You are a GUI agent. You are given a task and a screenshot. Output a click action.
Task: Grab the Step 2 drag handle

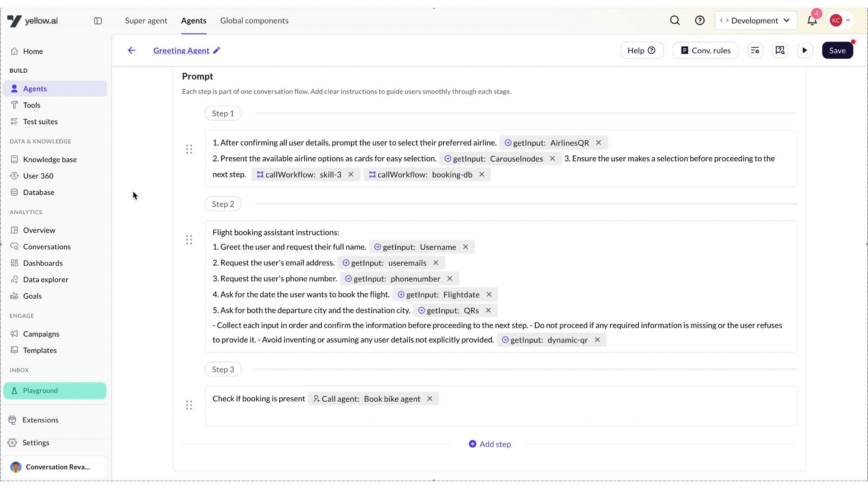(x=189, y=240)
